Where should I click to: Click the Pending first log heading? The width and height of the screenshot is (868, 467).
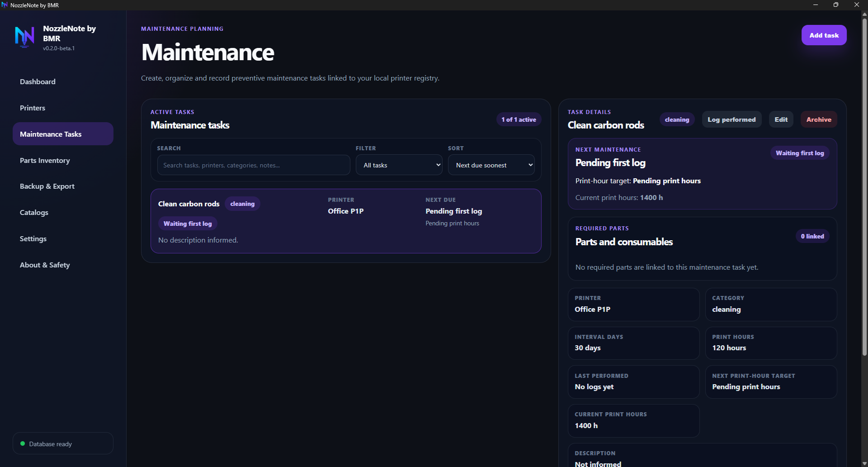[610, 162]
